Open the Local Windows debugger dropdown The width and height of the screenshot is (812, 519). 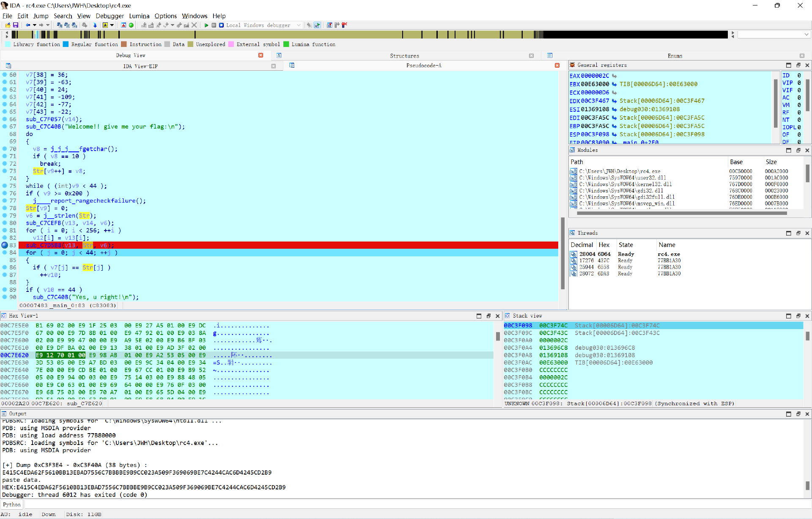(x=299, y=25)
